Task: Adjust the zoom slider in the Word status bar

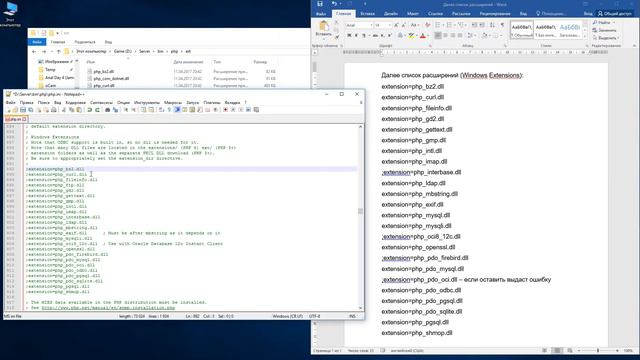Action: pyautogui.click(x=598, y=351)
